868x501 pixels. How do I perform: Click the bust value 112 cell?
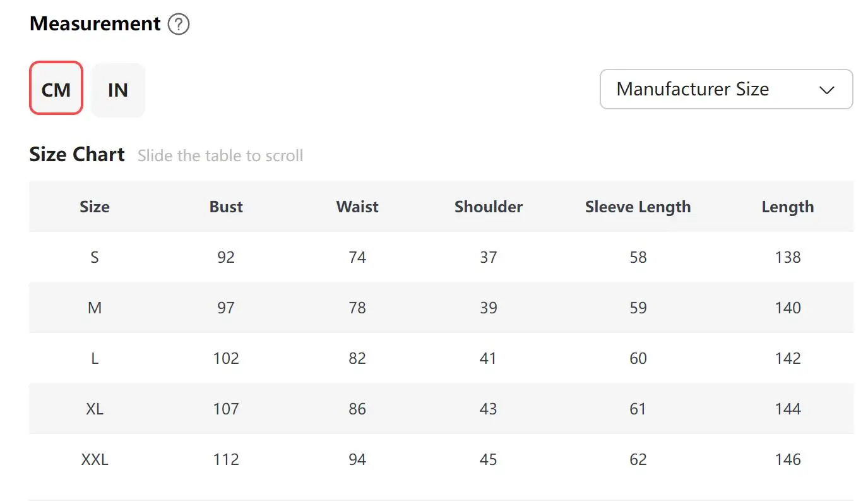pyautogui.click(x=226, y=459)
